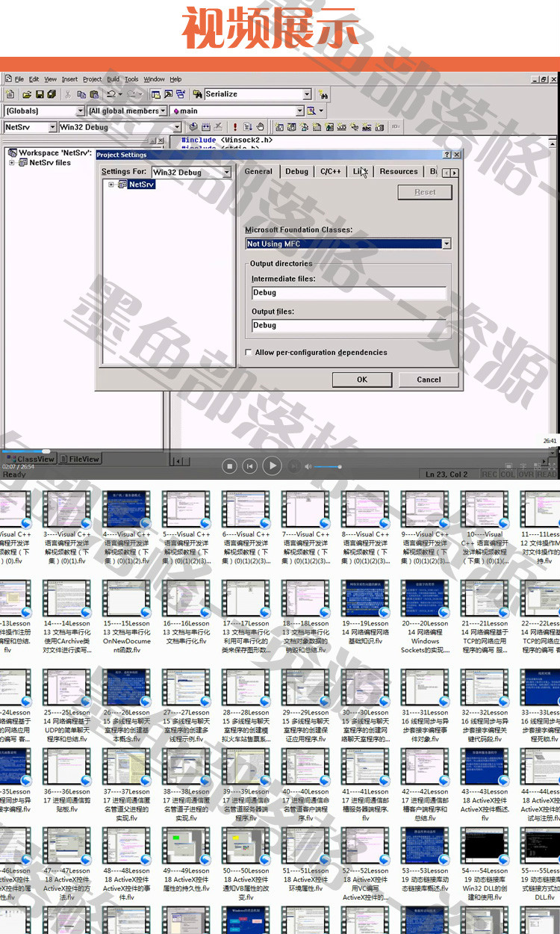This screenshot has height=934, width=560.
Task: Click the Output files input field
Action: click(349, 325)
